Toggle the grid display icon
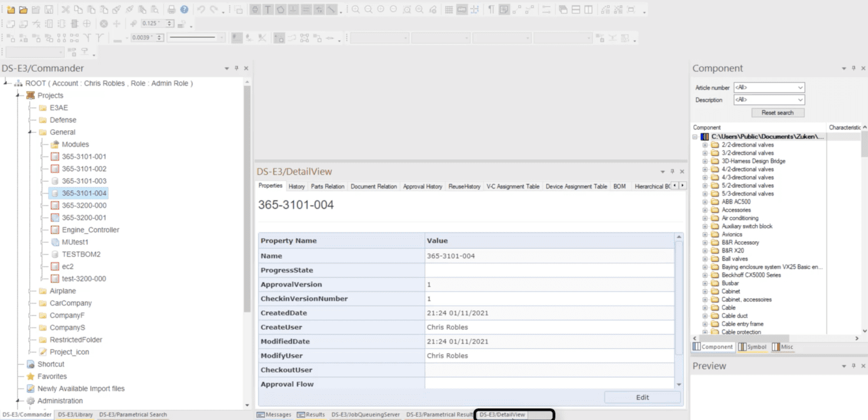Viewport: 868px width, 420px height. coord(449,10)
